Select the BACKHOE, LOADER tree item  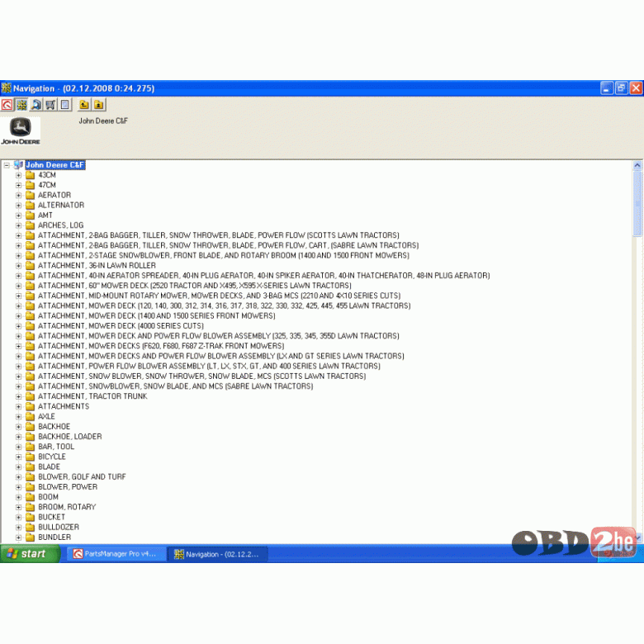70,437
